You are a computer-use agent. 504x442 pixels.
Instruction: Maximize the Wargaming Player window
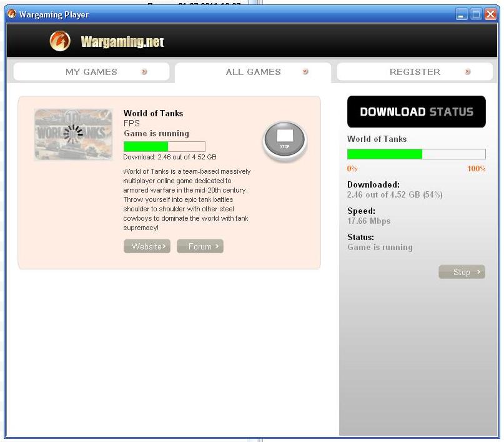point(476,14)
